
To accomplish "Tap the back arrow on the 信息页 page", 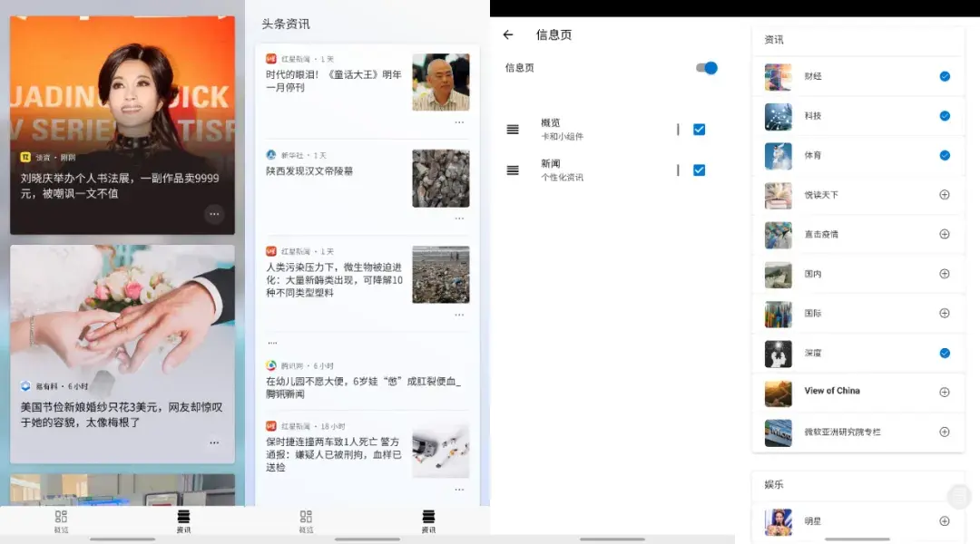I will [x=508, y=34].
